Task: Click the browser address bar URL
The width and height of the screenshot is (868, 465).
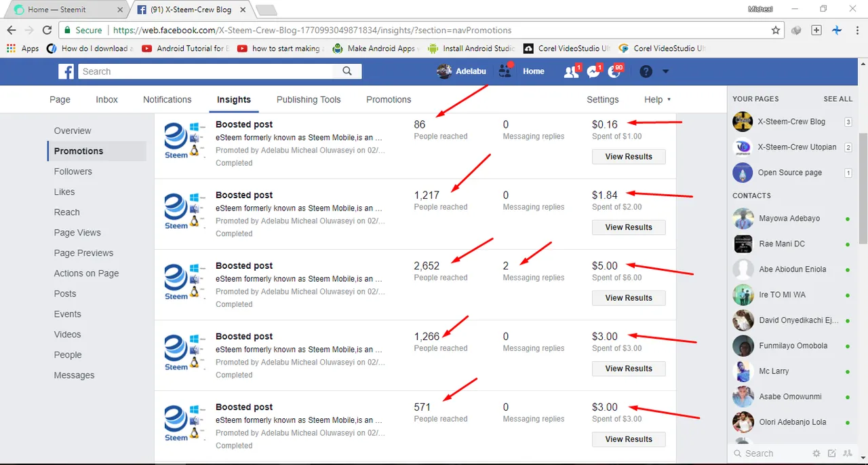Action: pos(312,31)
